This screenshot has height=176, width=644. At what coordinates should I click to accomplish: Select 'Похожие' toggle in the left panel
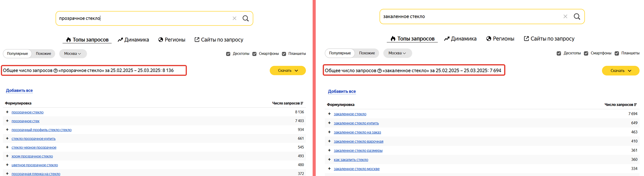tap(43, 54)
